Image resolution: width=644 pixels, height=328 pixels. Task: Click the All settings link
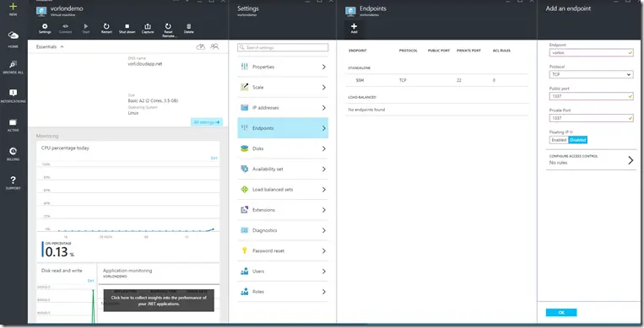[207, 122]
